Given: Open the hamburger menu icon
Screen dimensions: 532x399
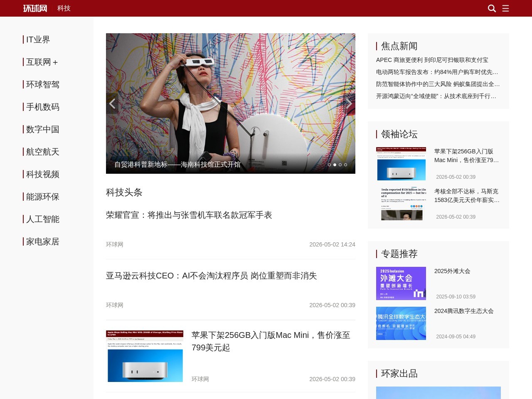Looking at the screenshot, I should (x=505, y=8).
